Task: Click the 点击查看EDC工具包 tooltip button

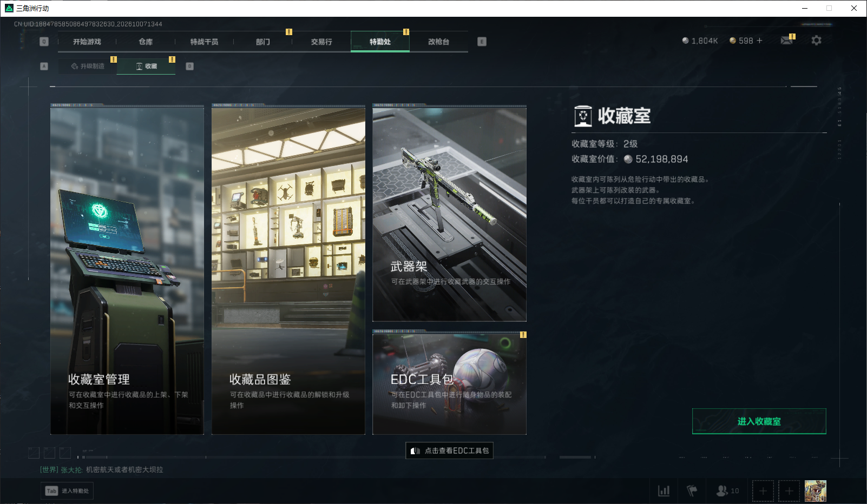Action: tap(449, 450)
